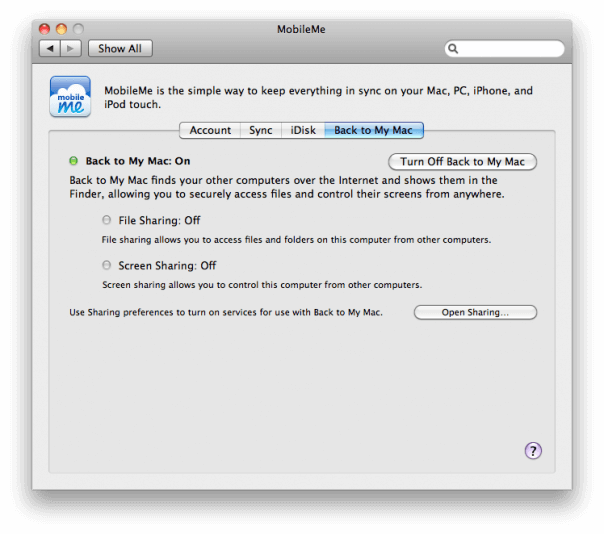Click the MobileMe window title
This screenshot has width=604, height=534.
pos(301,29)
